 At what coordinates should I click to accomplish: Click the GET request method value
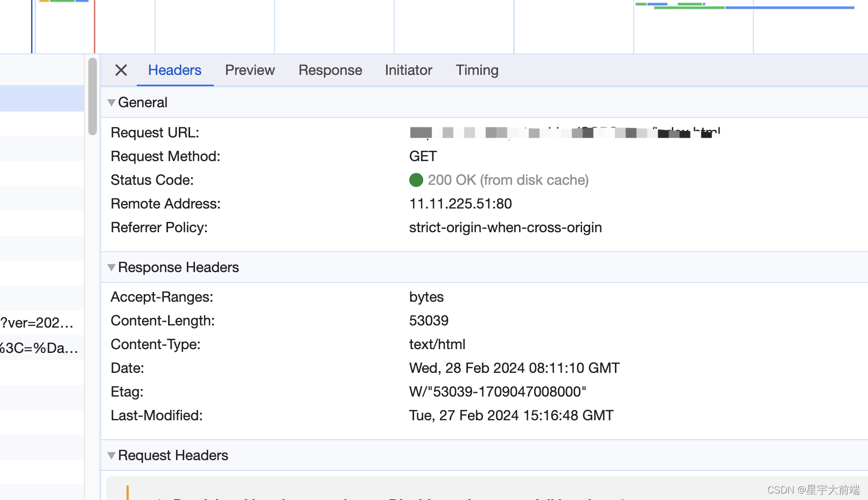(423, 156)
